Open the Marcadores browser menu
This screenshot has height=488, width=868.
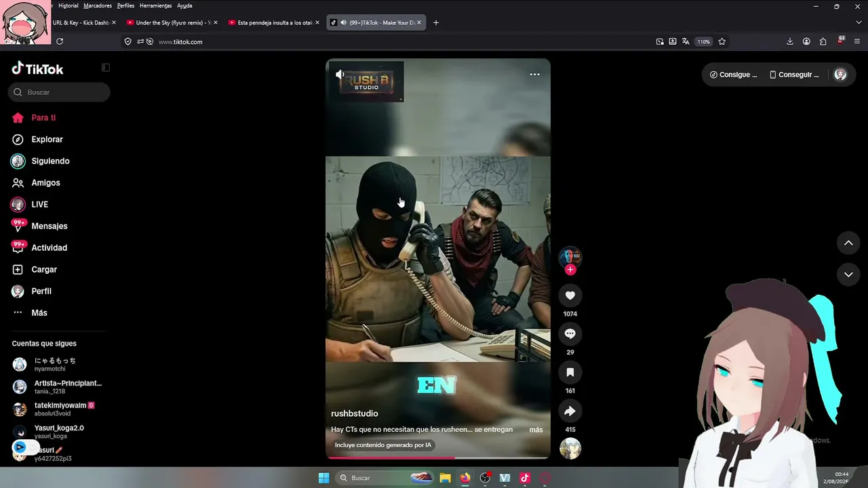tap(98, 5)
